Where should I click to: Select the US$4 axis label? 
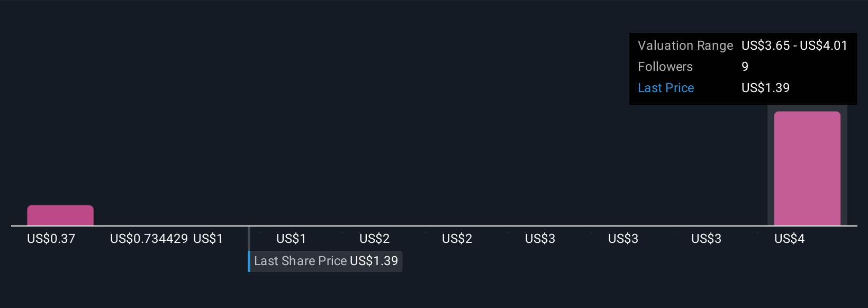coord(790,239)
